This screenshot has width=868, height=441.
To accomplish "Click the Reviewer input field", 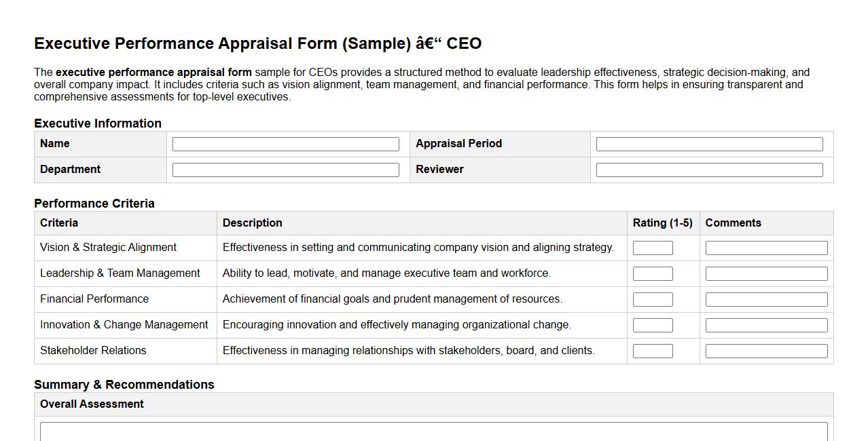I will coord(709,169).
